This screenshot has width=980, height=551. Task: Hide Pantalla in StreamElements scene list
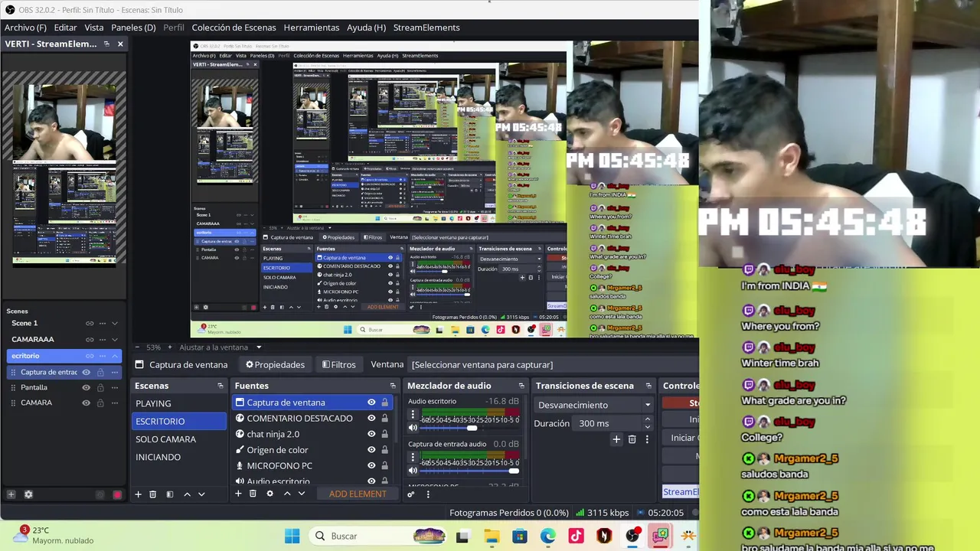pos(86,388)
